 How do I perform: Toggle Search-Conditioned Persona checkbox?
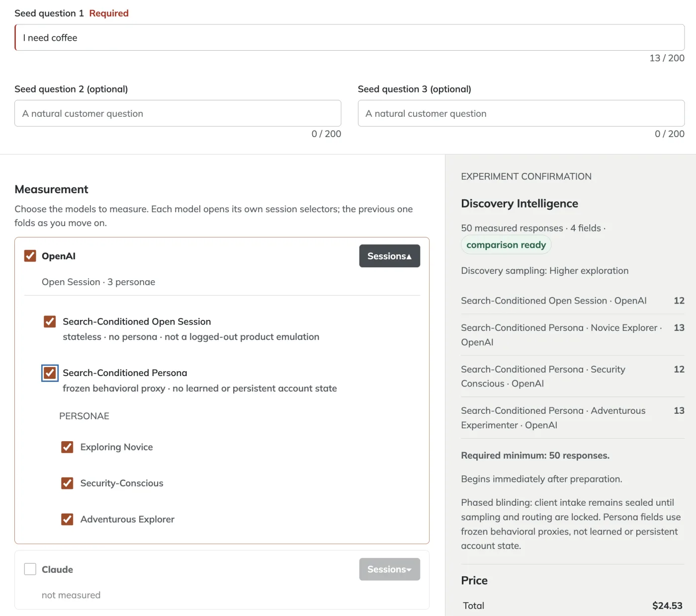coord(50,373)
